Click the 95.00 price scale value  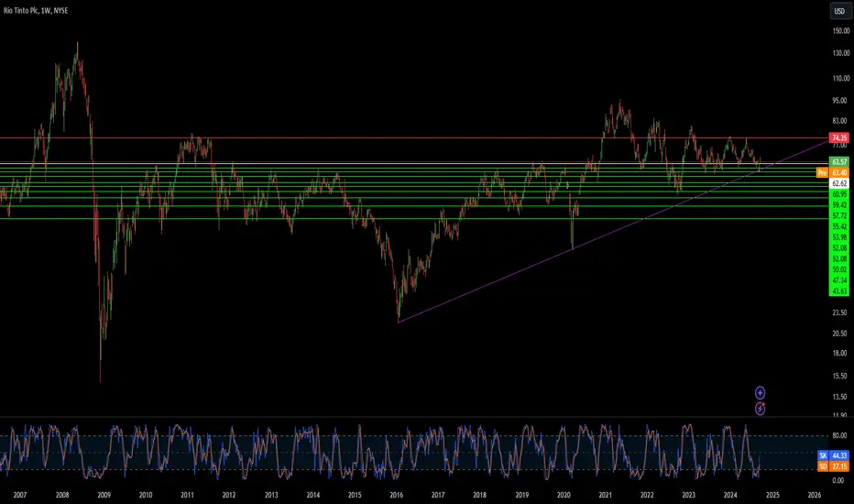pyautogui.click(x=839, y=101)
